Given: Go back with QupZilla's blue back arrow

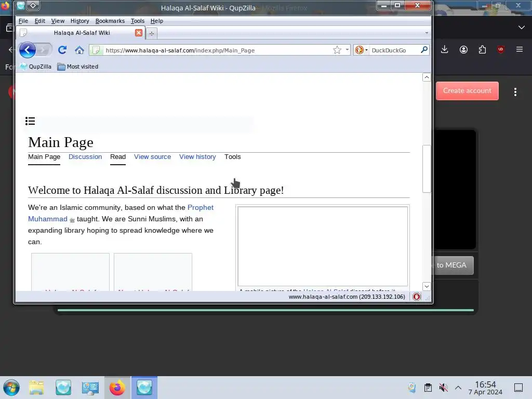Looking at the screenshot, I should 28,50.
